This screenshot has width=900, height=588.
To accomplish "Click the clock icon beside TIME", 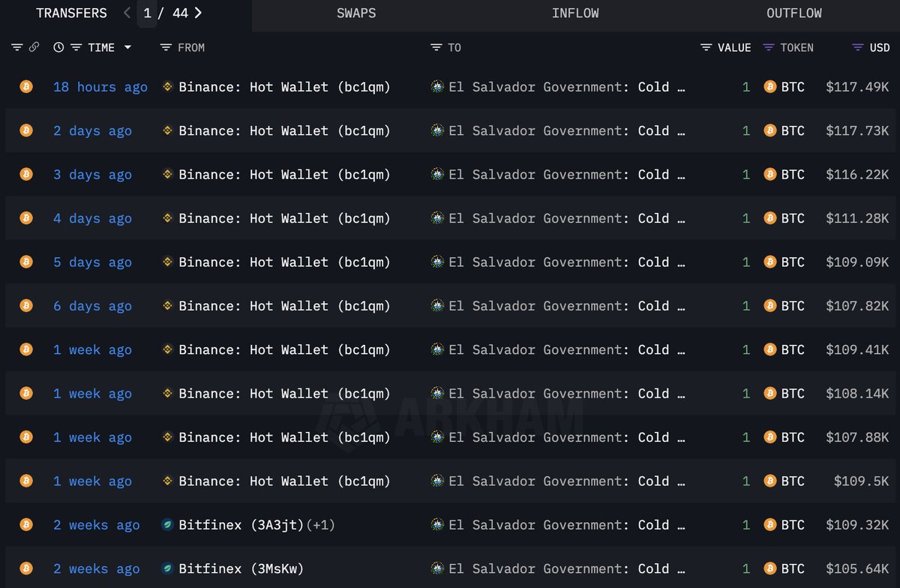I will pyautogui.click(x=59, y=47).
